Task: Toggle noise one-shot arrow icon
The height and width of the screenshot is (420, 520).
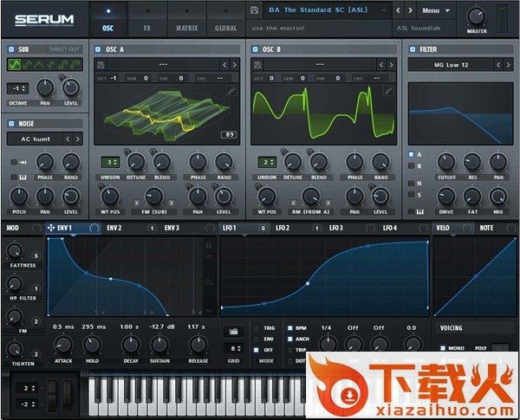Action: point(23,163)
